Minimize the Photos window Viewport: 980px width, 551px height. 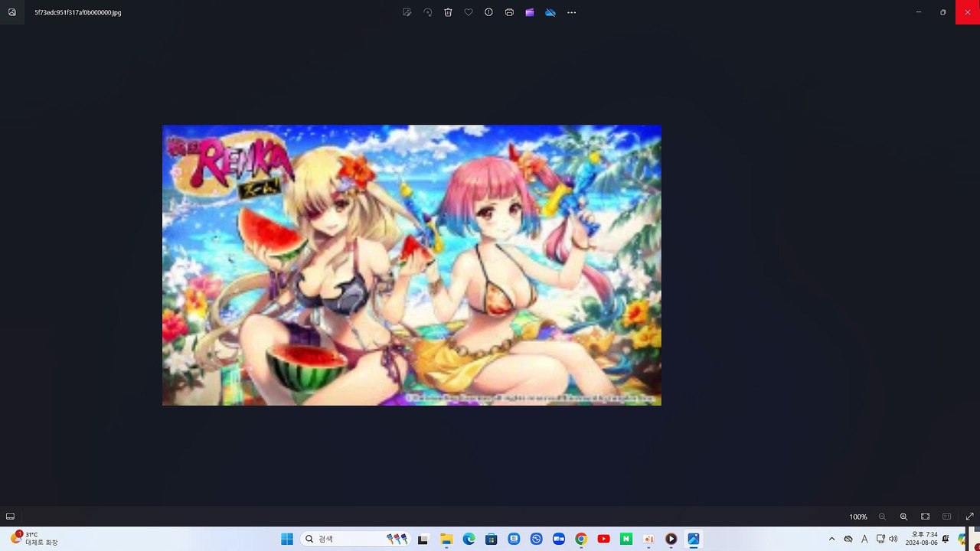[x=919, y=12]
